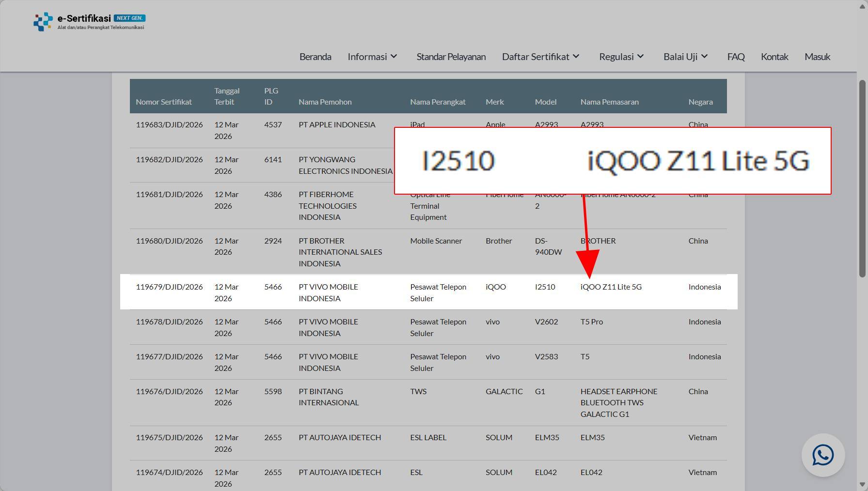
Task: Select certificate number 119677/DJID/2026
Action: (x=169, y=356)
